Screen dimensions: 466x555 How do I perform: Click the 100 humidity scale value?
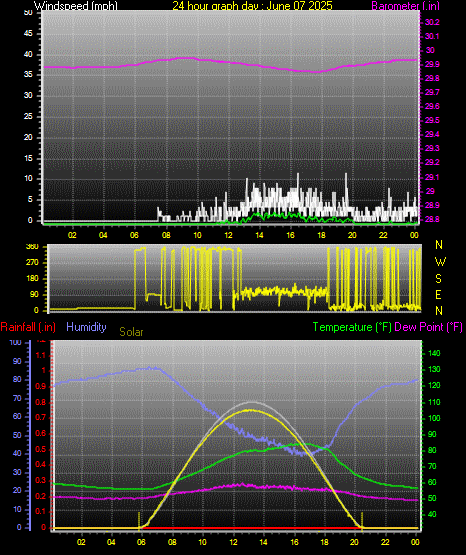tap(16, 342)
